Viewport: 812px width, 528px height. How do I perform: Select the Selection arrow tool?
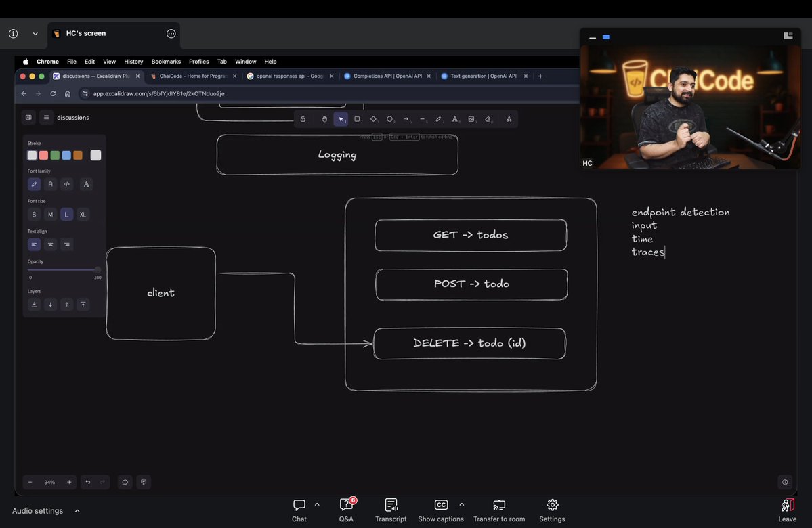pyautogui.click(x=341, y=119)
